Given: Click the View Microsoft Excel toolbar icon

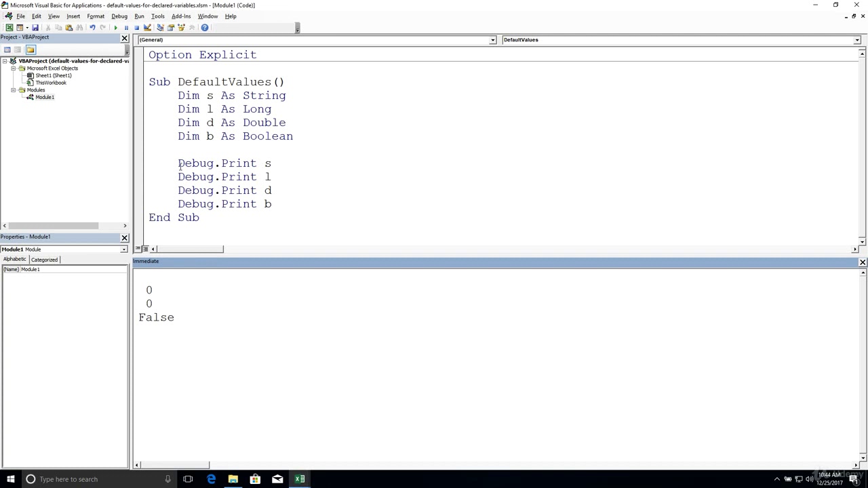Looking at the screenshot, I should click(x=9, y=28).
